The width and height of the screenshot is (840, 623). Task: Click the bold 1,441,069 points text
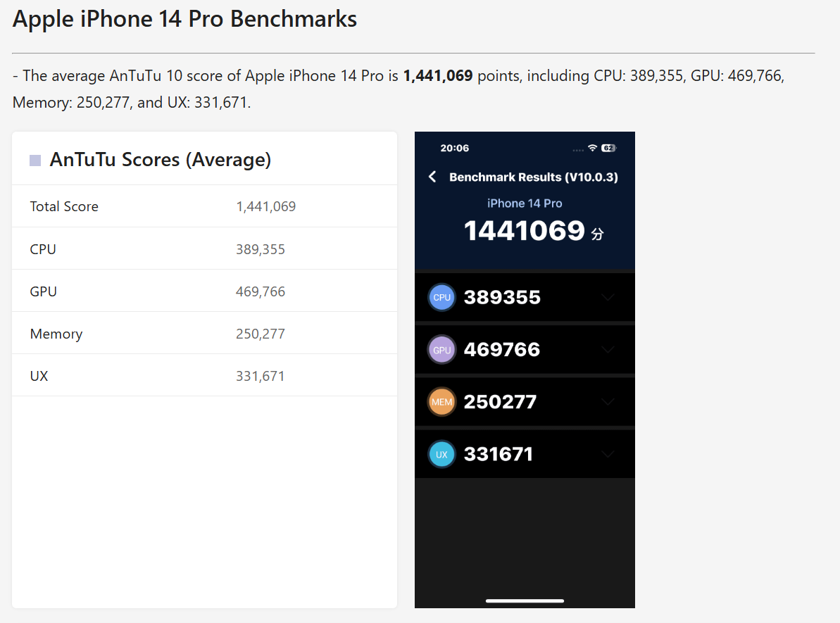pyautogui.click(x=437, y=76)
